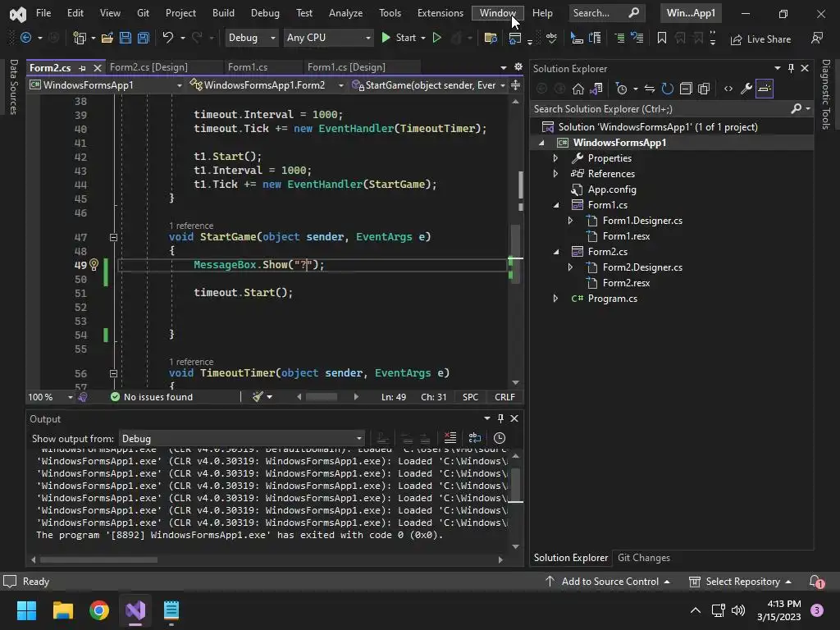Switch to Form1.cs [Design] tab
Viewport: 840px width, 630px height.
[x=346, y=67]
